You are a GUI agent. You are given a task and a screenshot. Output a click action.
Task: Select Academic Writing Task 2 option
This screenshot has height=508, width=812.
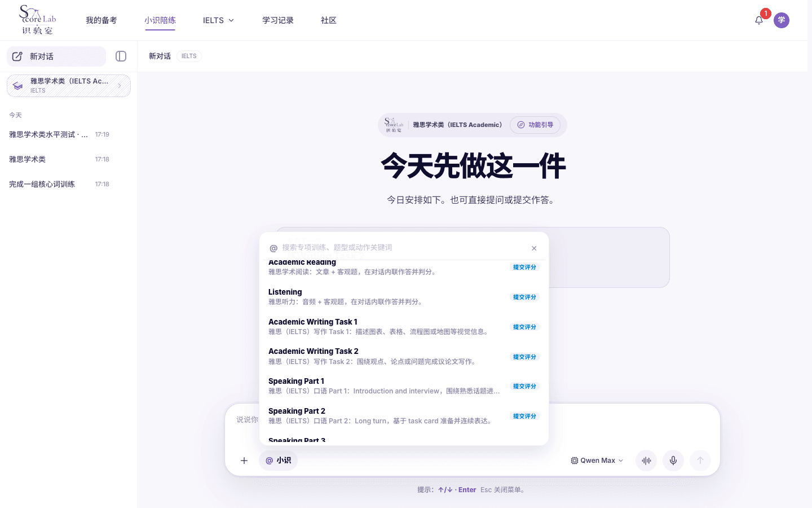[x=404, y=356]
